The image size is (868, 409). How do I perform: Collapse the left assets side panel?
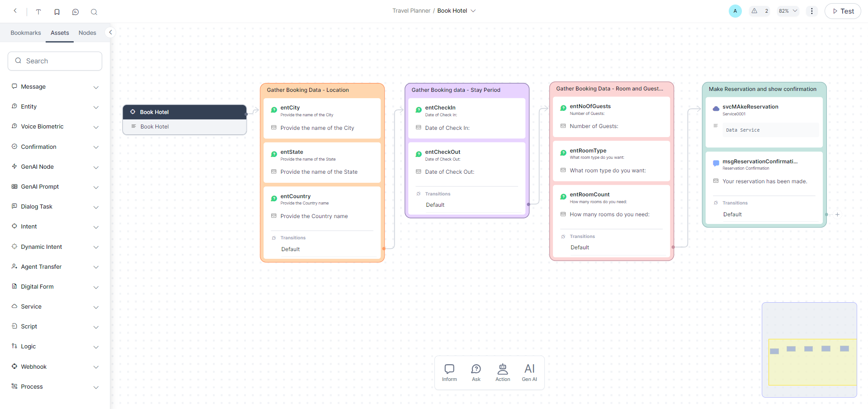110,32
